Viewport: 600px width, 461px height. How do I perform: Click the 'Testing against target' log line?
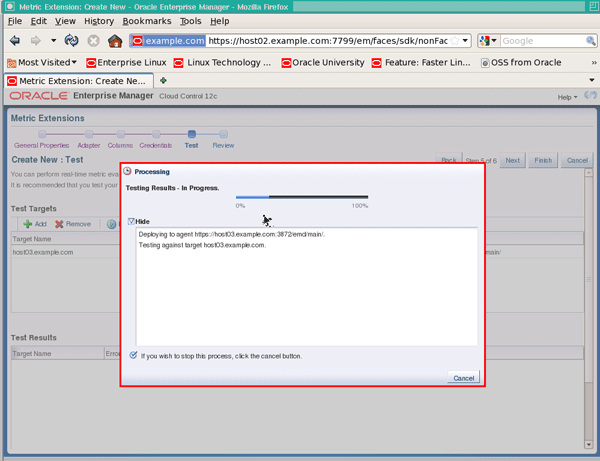(x=202, y=245)
